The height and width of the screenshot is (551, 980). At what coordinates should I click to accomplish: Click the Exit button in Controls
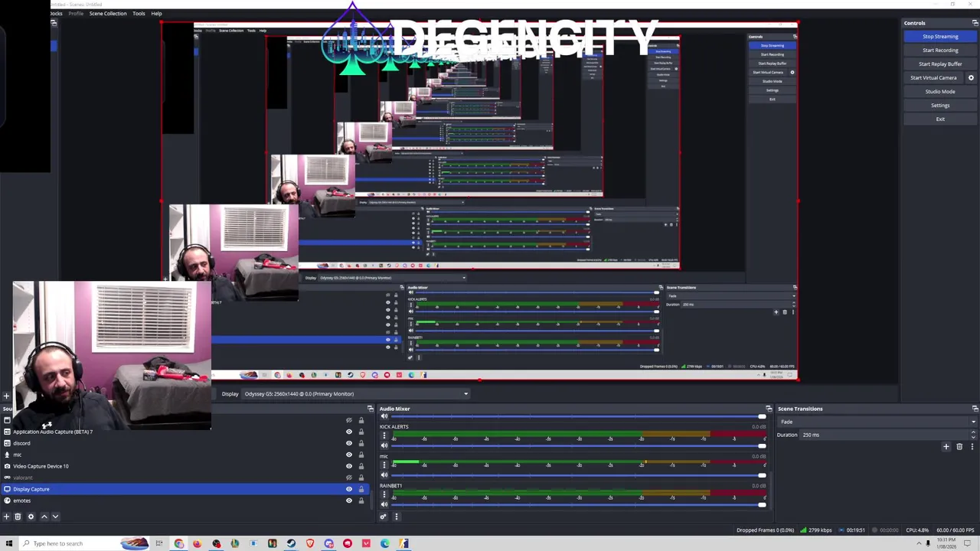tap(940, 119)
